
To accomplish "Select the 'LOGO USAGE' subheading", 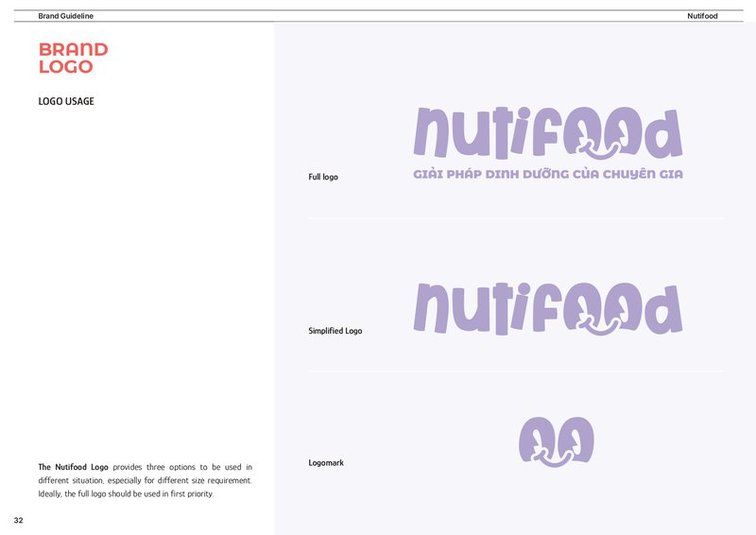I will pyautogui.click(x=66, y=101).
